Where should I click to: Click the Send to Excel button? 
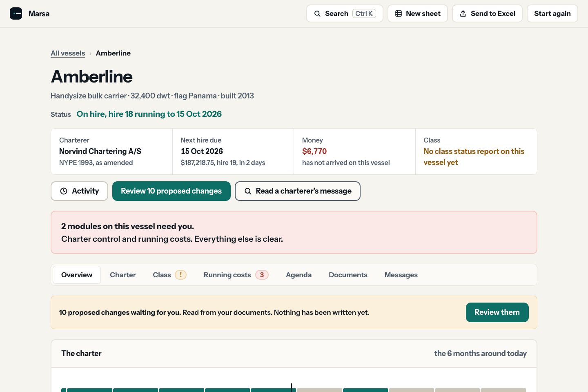[x=487, y=13]
